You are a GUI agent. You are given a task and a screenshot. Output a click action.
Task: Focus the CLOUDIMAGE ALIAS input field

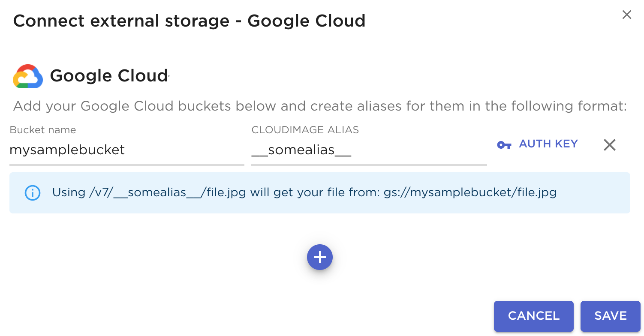pyautogui.click(x=369, y=150)
